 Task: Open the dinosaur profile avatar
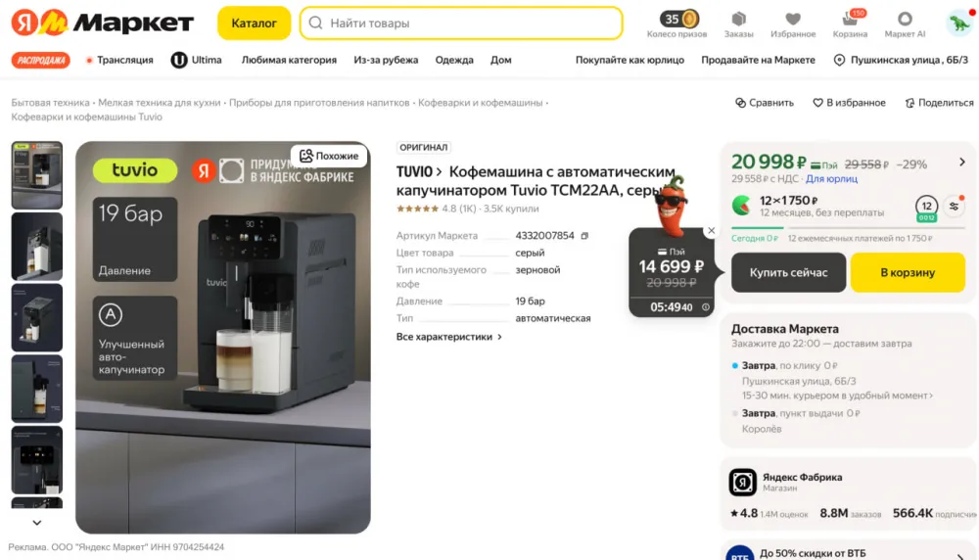pyautogui.click(x=958, y=23)
